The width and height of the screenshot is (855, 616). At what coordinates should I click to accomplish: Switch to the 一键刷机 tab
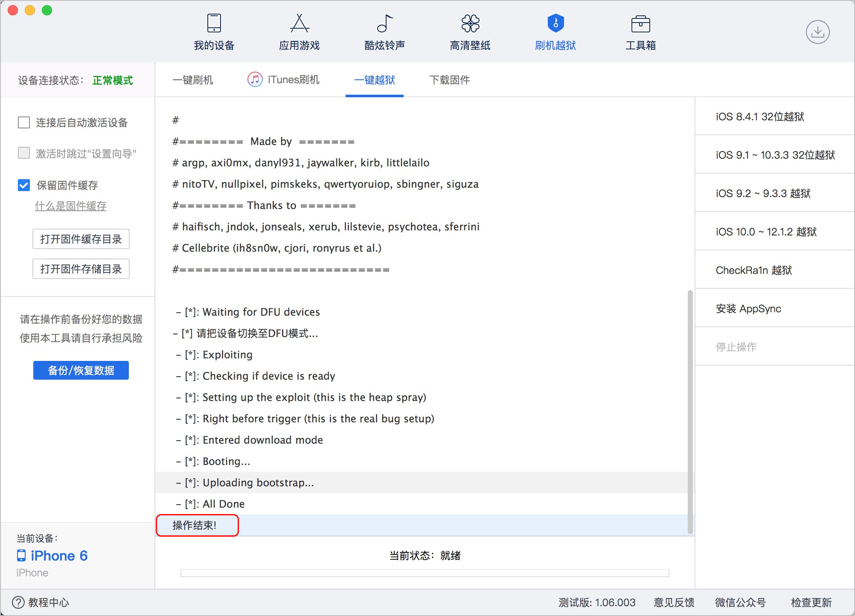(193, 80)
